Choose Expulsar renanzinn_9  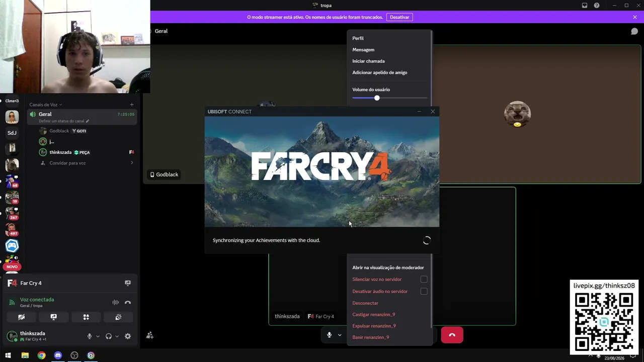374,326
